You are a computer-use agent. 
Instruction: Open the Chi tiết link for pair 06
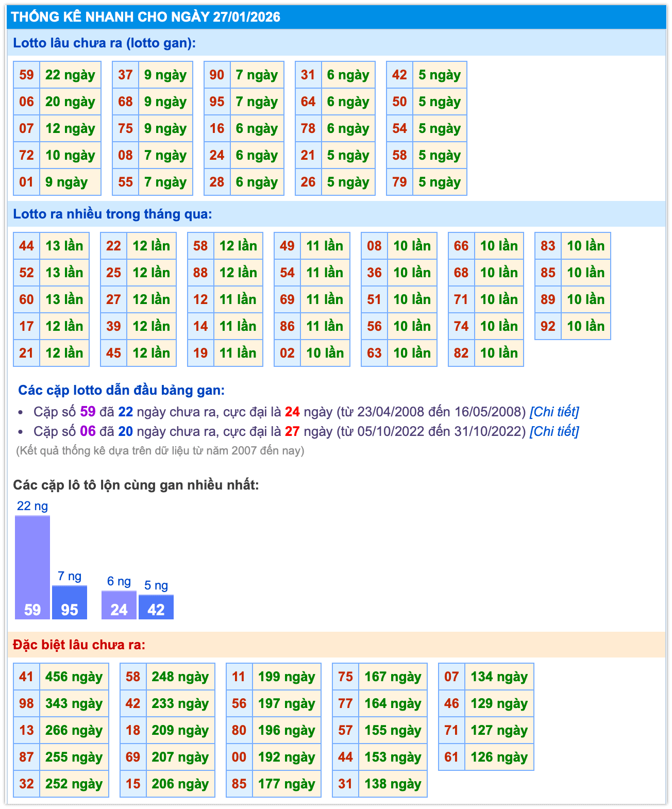point(554,431)
